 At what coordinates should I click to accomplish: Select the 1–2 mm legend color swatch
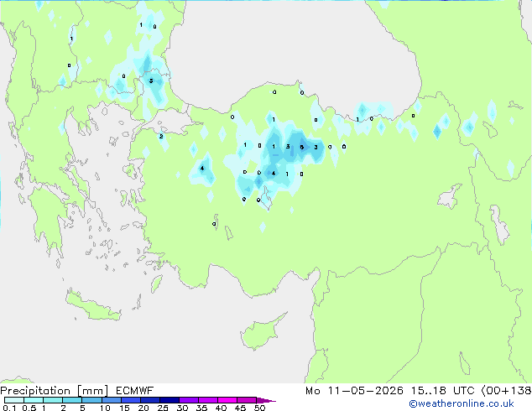point(53,400)
